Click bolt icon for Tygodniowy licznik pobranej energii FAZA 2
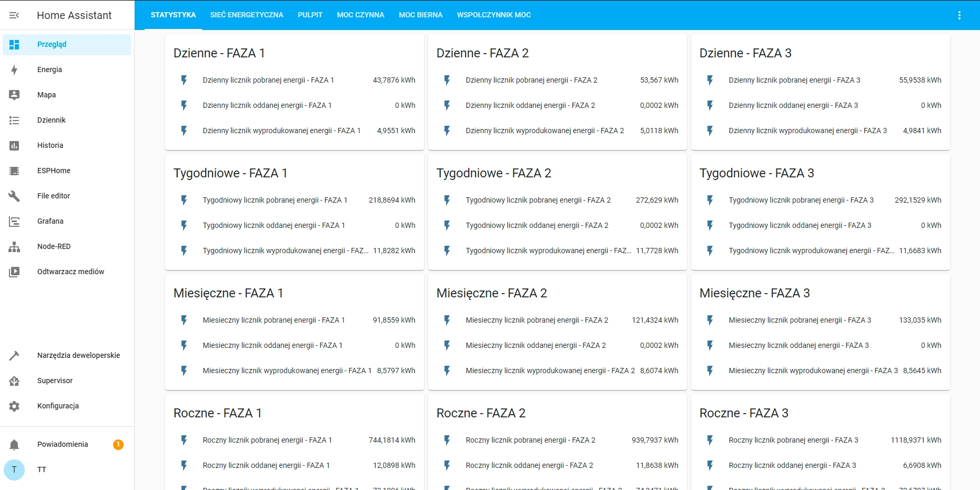980x490 pixels. [447, 200]
